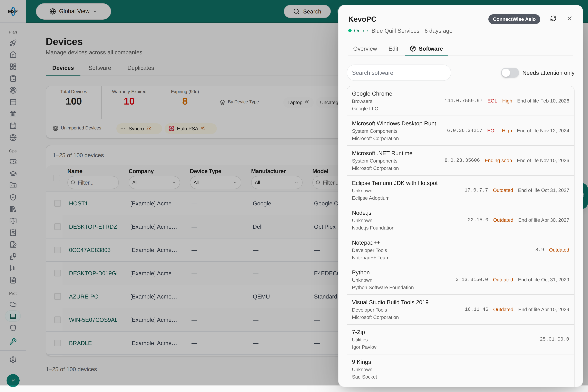Select the BRADLE row checkbox
The image size is (588, 392).
point(58,343)
